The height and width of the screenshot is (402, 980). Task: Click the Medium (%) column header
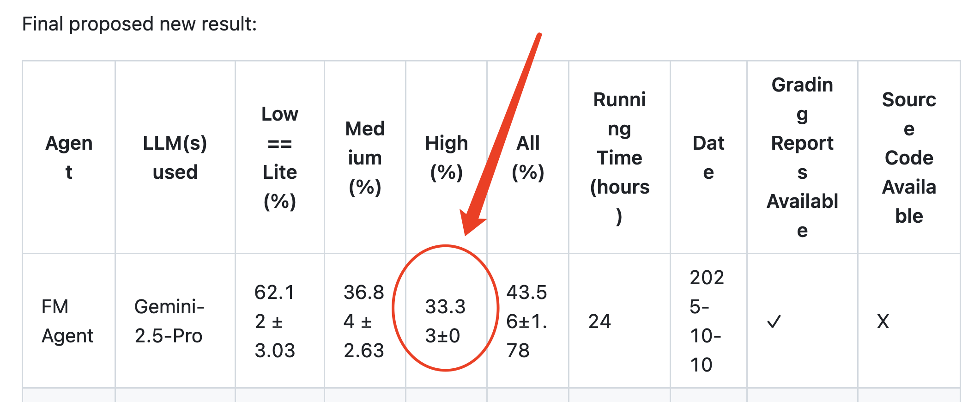click(x=365, y=158)
